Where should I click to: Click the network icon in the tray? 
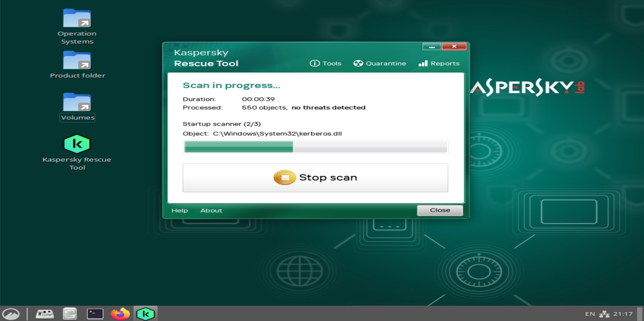(604, 314)
